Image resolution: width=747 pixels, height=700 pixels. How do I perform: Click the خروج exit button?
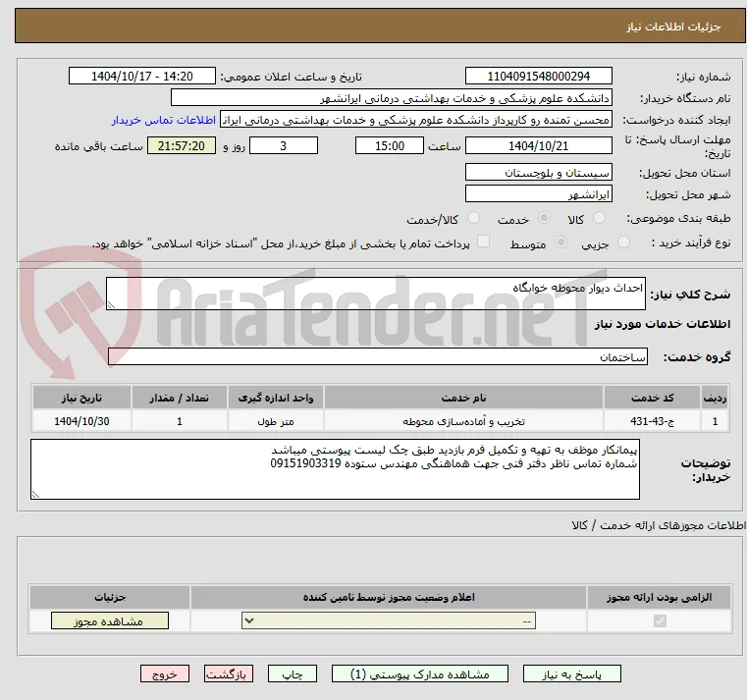coord(164,673)
